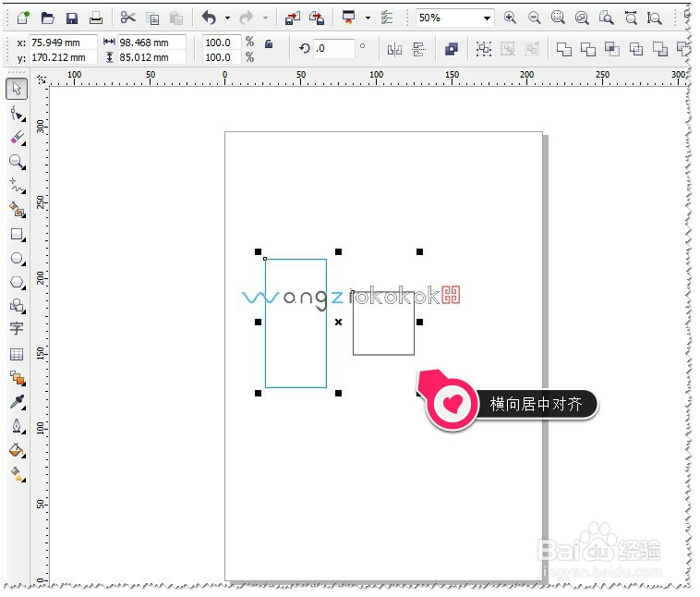Edit the vertical scale factor 100.0 field
The image size is (700, 597).
222,57
